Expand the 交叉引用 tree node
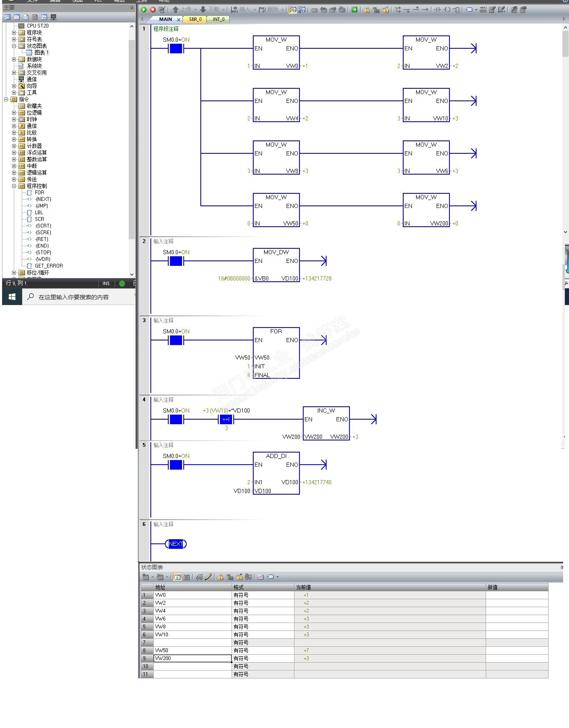This screenshot has width=569, height=728. 14,73
